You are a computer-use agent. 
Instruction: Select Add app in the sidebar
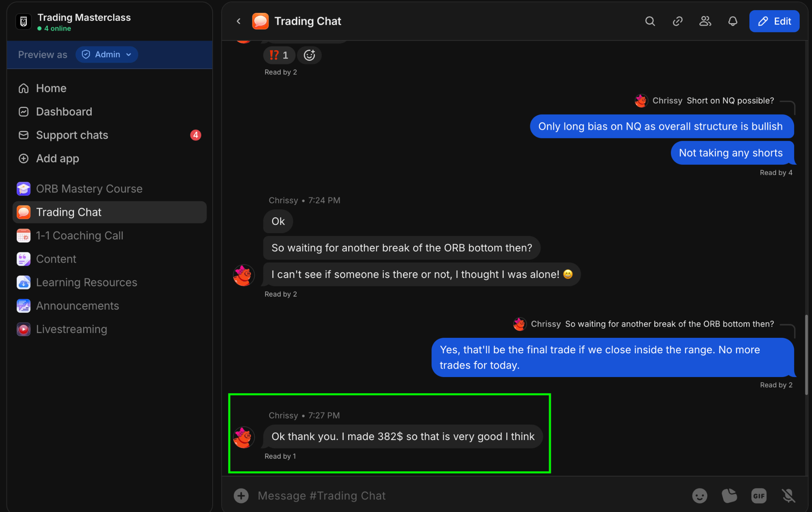click(110, 159)
